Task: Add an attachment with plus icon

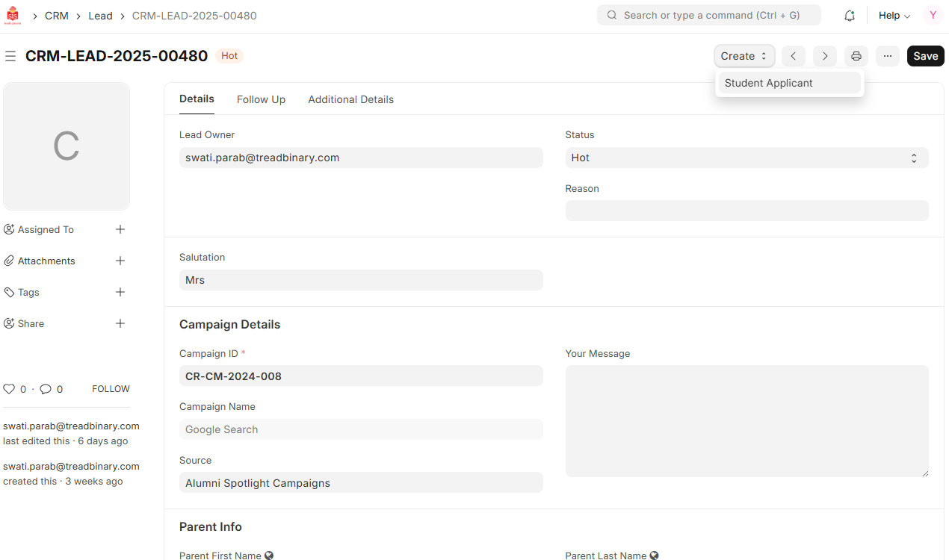Action: point(120,261)
